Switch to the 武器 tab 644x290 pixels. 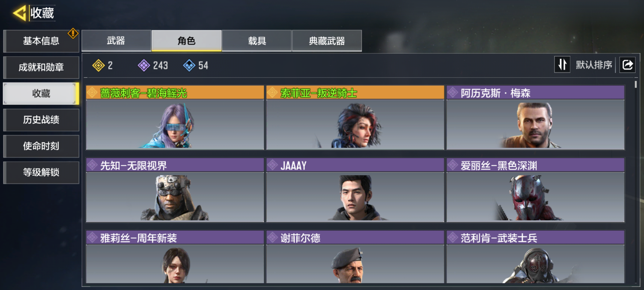pos(116,41)
